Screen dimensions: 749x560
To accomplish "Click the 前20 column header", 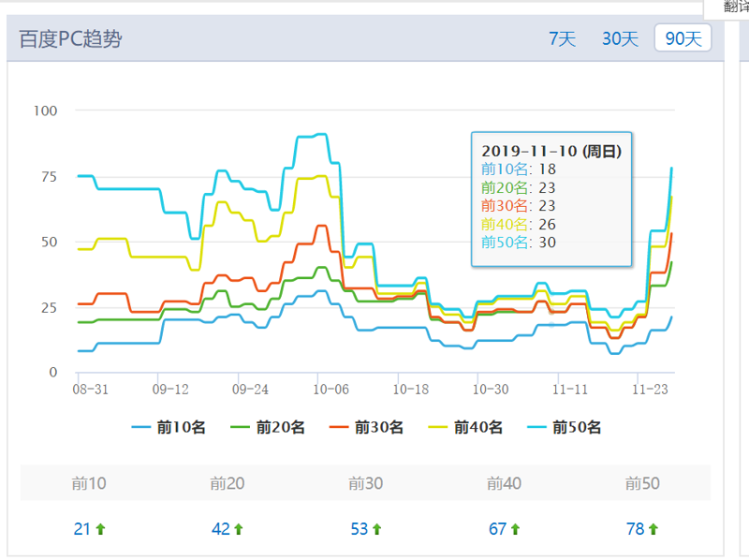I will point(228,483).
